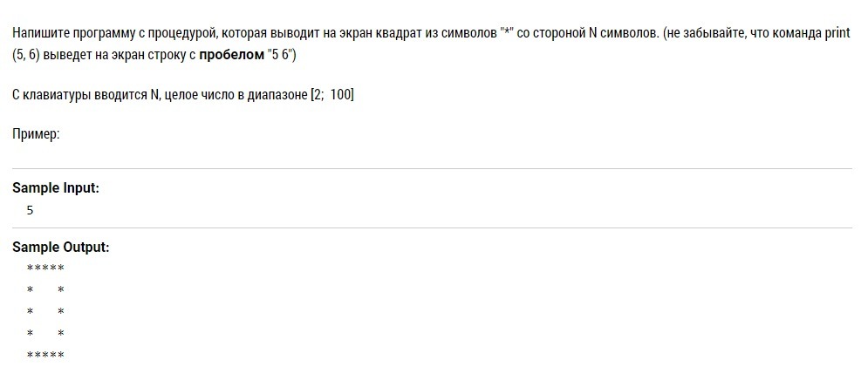
Task: Click the fourth row of the sample output
Action: tap(45, 334)
